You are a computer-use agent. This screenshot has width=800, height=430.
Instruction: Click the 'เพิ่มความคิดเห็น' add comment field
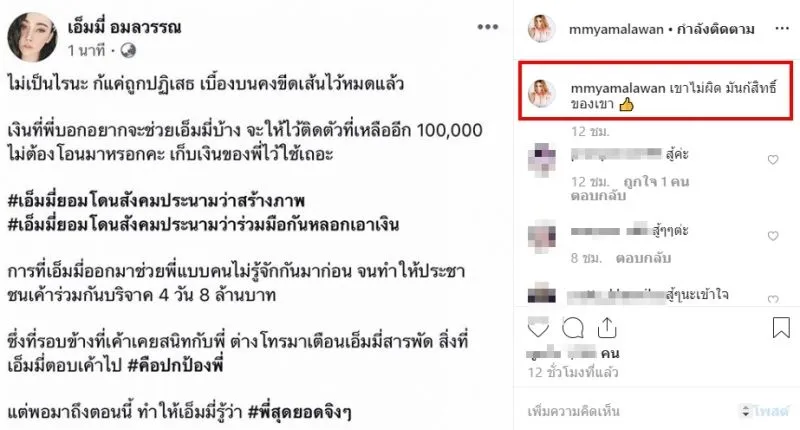coord(630,411)
